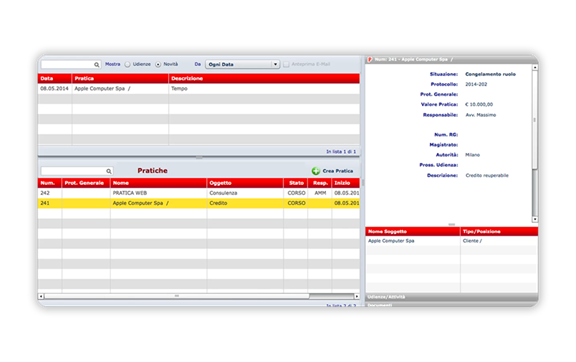Click the Crea Pratica button label
This screenshot has width=576, height=362.
pos(338,171)
